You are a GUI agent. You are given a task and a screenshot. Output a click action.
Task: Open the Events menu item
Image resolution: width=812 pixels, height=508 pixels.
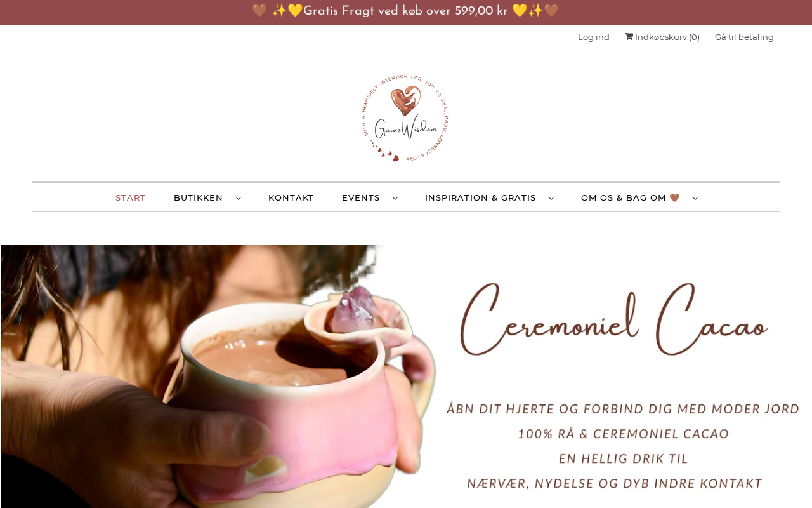coord(361,197)
